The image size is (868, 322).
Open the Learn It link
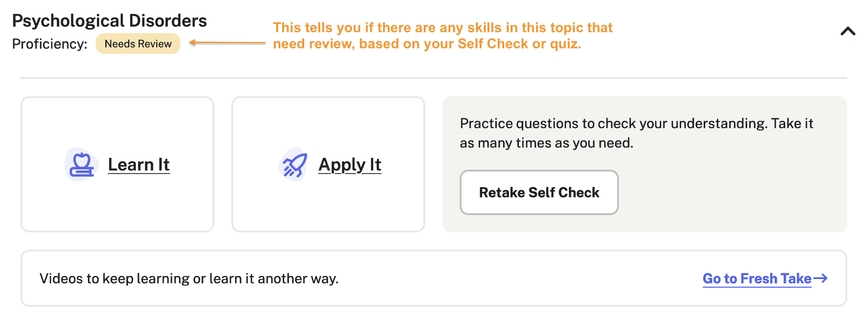(x=139, y=165)
